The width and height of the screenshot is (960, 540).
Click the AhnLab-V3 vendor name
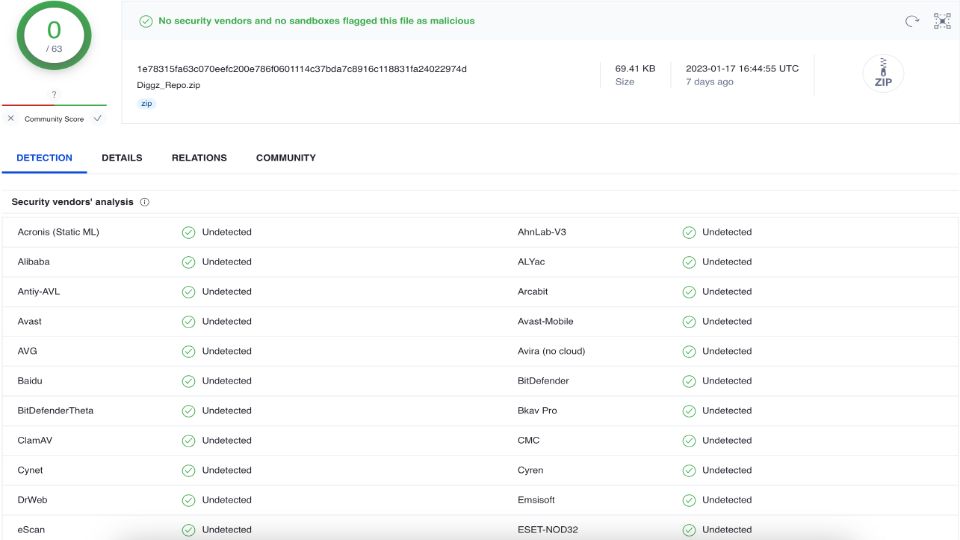pos(542,232)
